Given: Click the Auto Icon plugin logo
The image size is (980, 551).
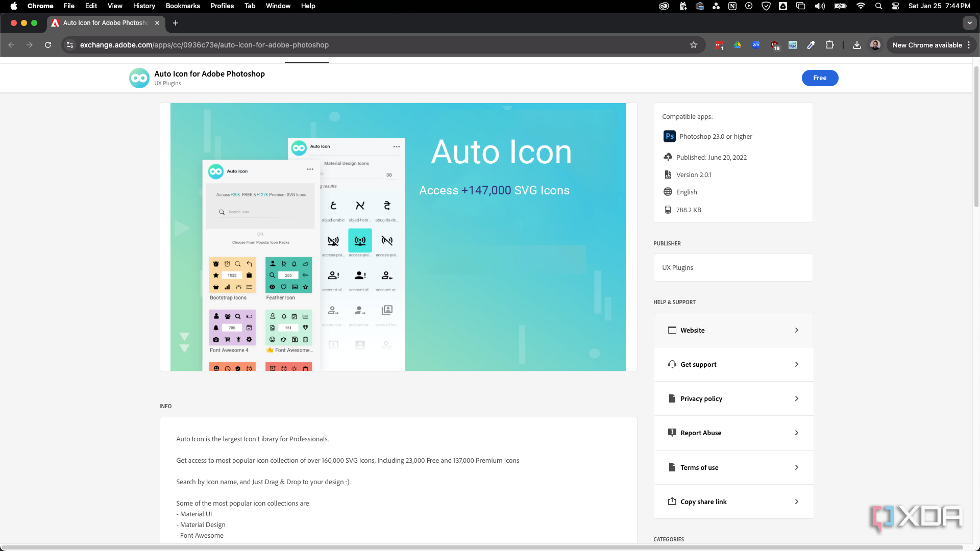Looking at the screenshot, I should click(x=139, y=78).
